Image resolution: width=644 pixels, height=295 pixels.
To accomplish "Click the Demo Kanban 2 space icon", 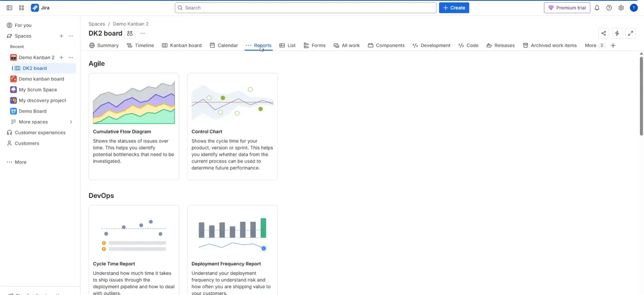I will (x=13, y=57).
